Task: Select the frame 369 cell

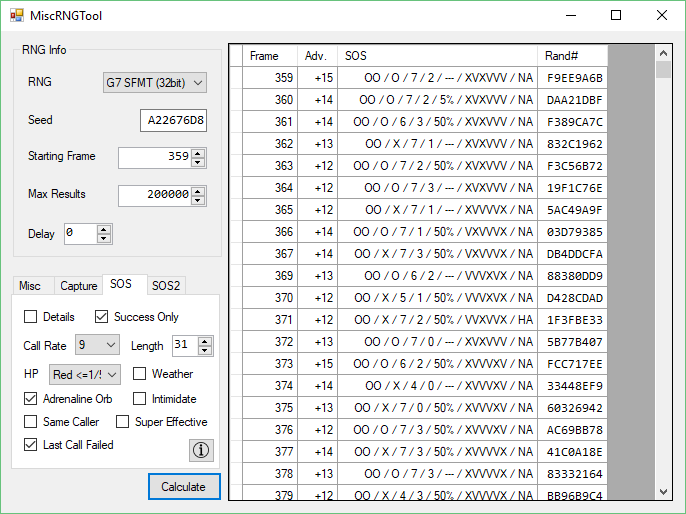Action: pos(270,276)
